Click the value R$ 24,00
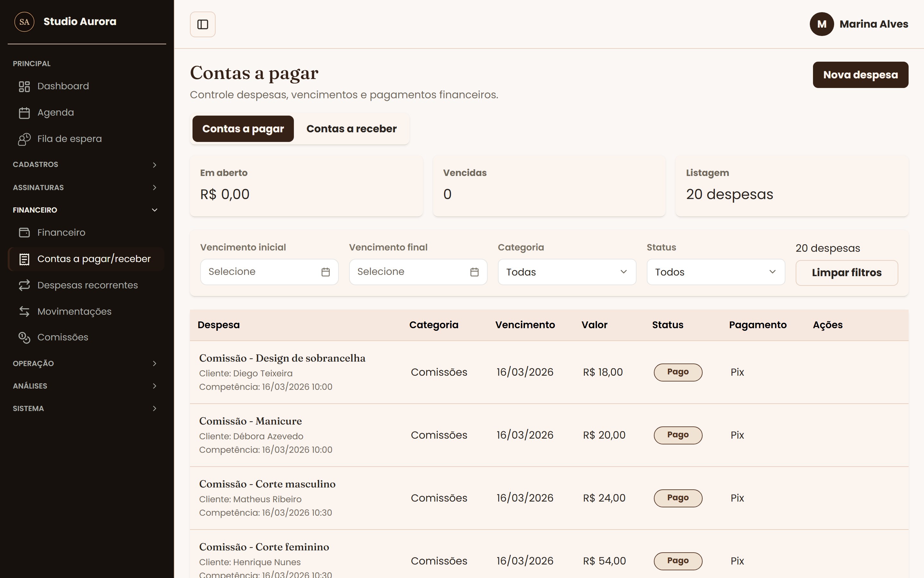The width and height of the screenshot is (924, 578). tap(604, 498)
